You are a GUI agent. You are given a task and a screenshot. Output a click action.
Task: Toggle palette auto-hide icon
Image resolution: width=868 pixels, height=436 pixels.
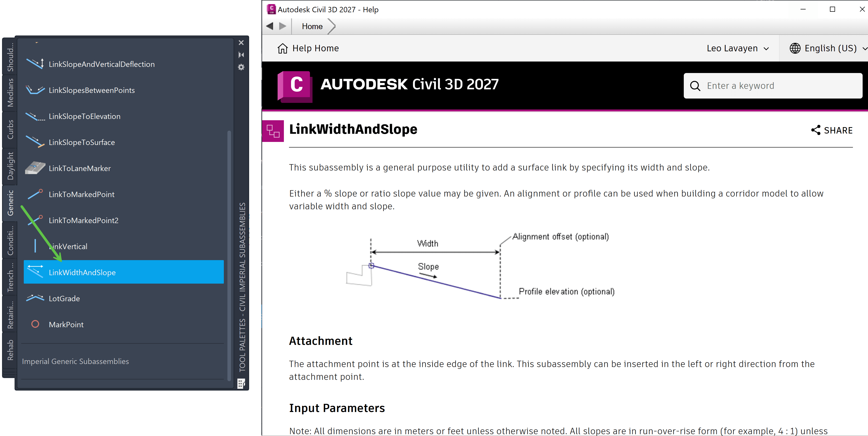coord(241,55)
